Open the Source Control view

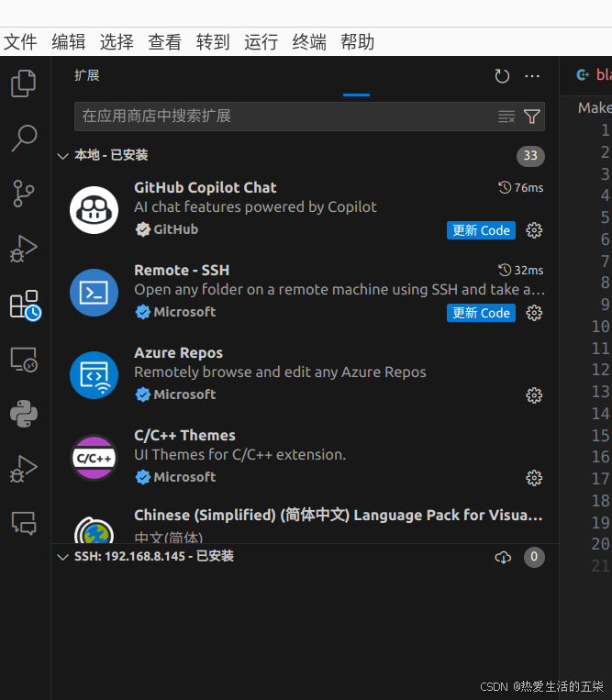pos(24,194)
